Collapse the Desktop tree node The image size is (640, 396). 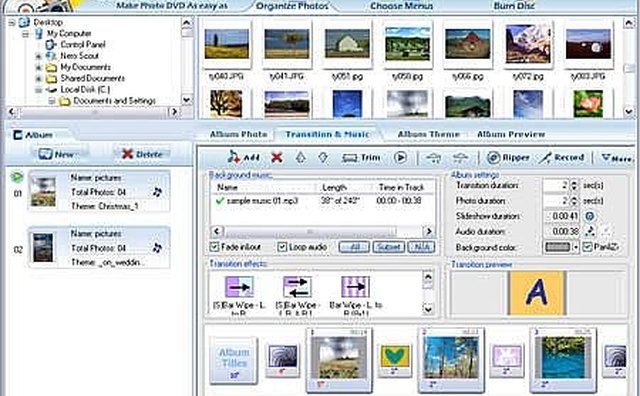point(12,22)
